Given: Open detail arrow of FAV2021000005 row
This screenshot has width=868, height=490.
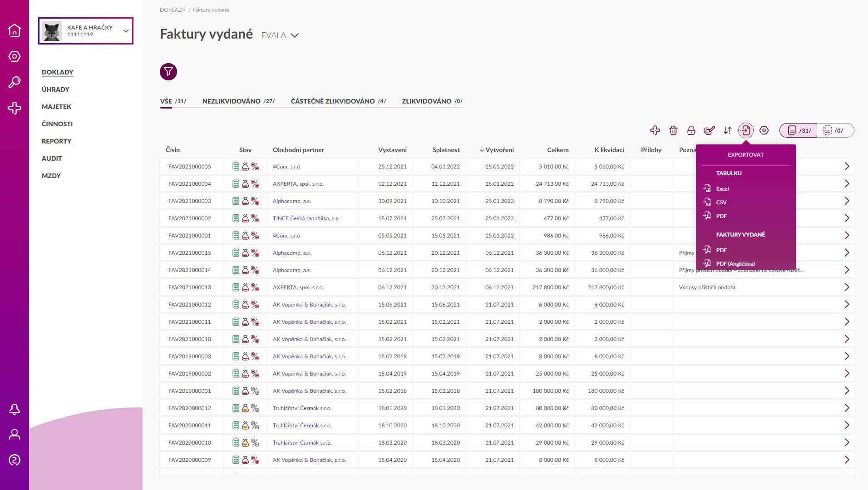Looking at the screenshot, I should point(847,167).
